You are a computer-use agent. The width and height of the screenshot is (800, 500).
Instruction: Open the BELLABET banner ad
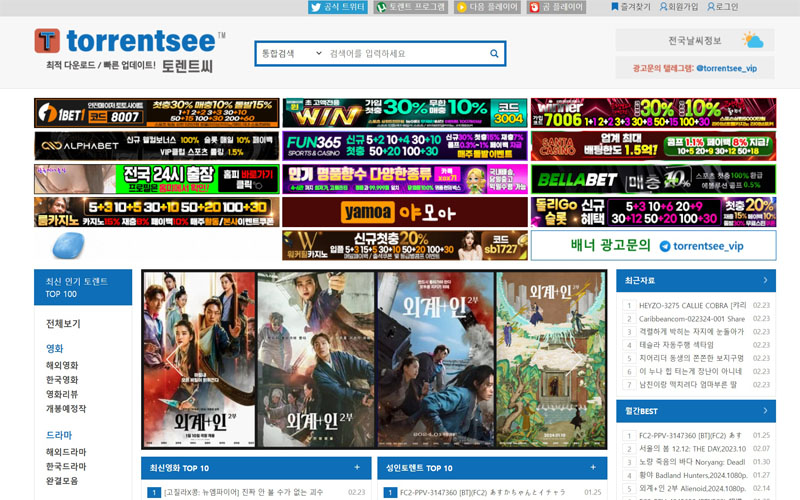tap(654, 179)
